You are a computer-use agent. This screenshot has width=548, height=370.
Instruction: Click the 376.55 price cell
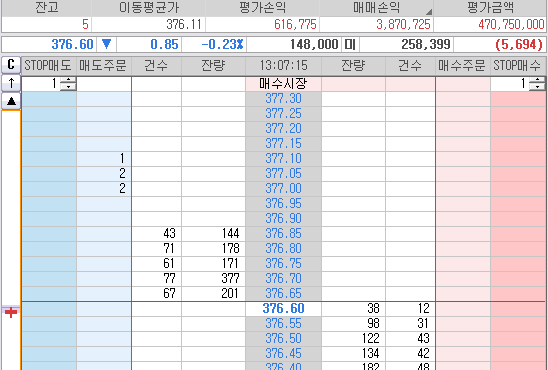tap(283, 324)
